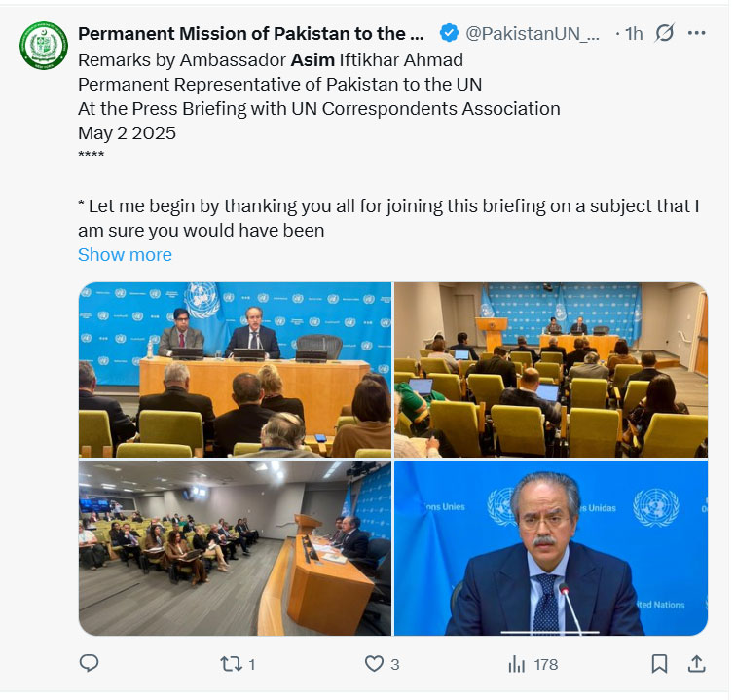Repost this tweet using the repost icon

231,664
